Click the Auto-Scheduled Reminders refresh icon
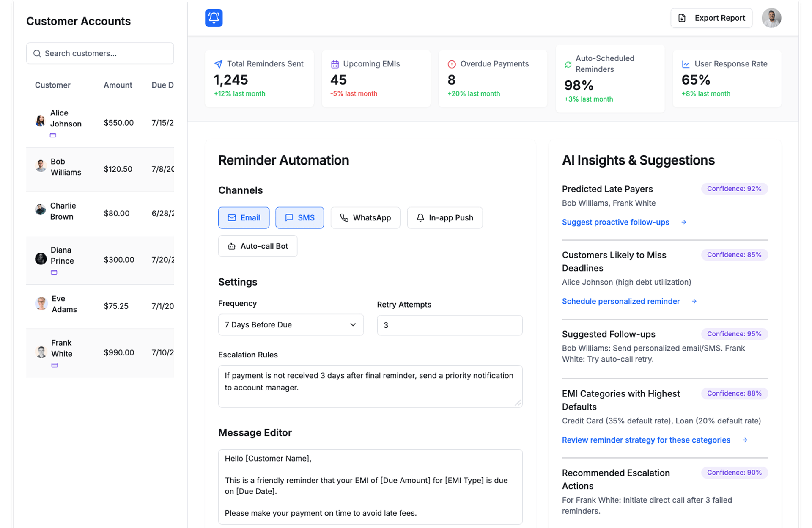 568,64
